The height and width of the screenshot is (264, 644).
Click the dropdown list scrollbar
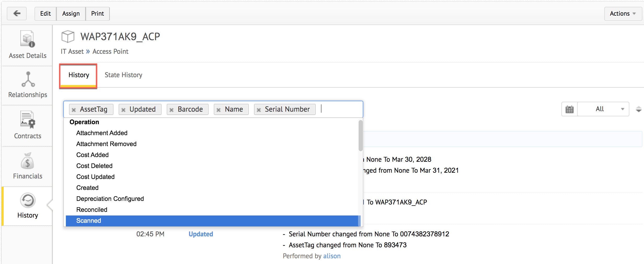click(360, 136)
